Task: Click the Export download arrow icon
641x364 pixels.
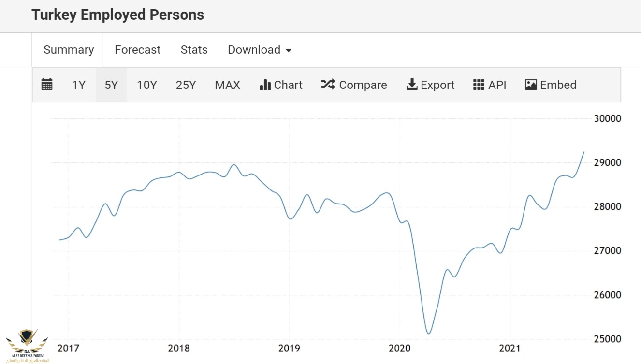Action: pyautogui.click(x=411, y=85)
